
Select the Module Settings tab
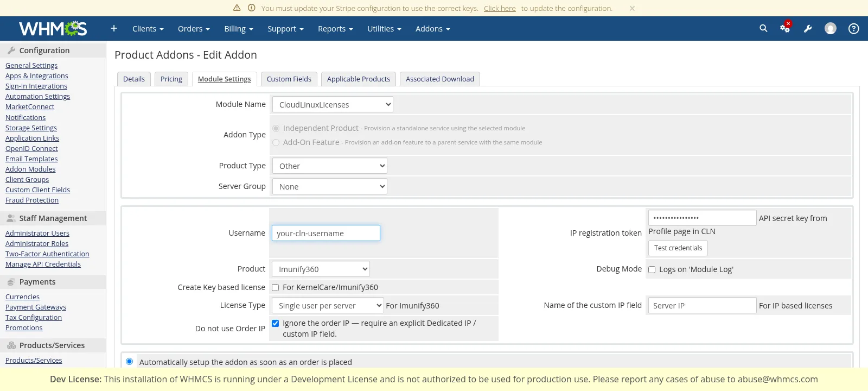pos(224,79)
